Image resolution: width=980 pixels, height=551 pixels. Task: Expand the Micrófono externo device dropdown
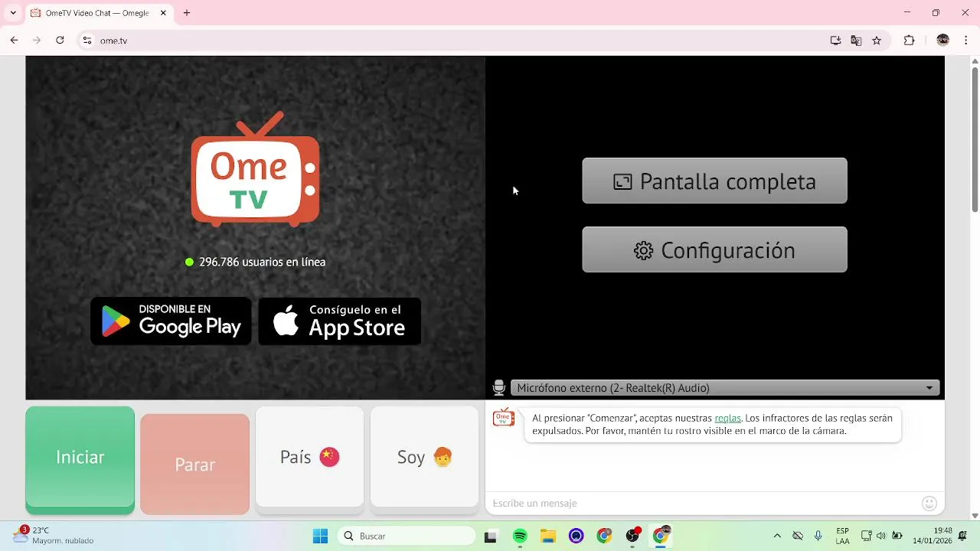point(725,388)
